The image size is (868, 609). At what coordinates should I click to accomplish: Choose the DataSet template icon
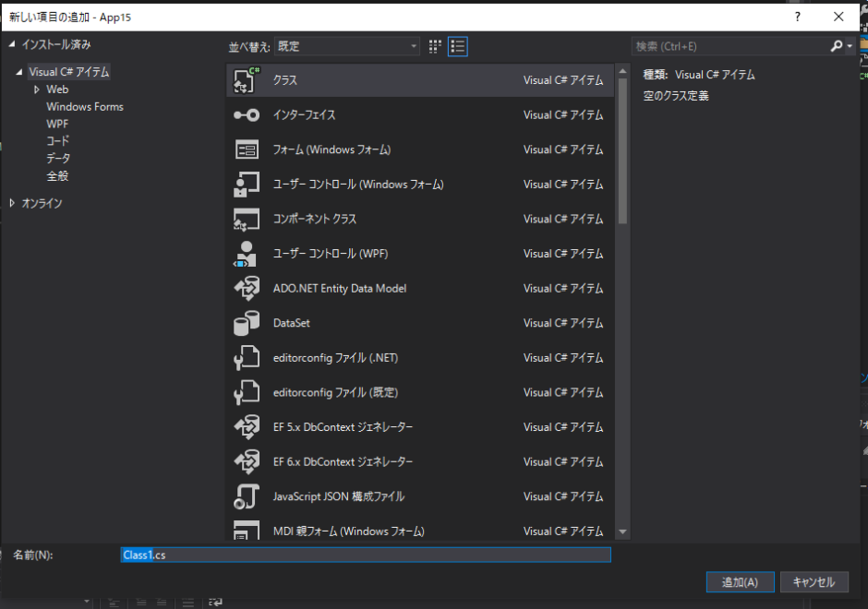click(x=247, y=323)
